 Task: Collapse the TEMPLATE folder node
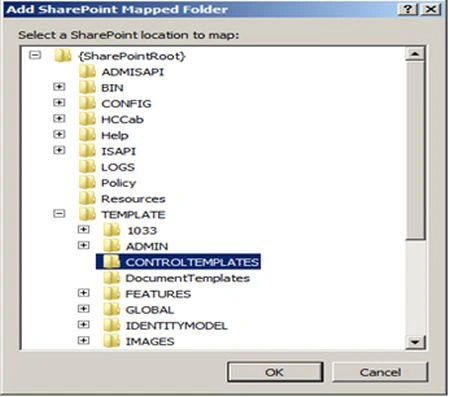click(x=59, y=213)
